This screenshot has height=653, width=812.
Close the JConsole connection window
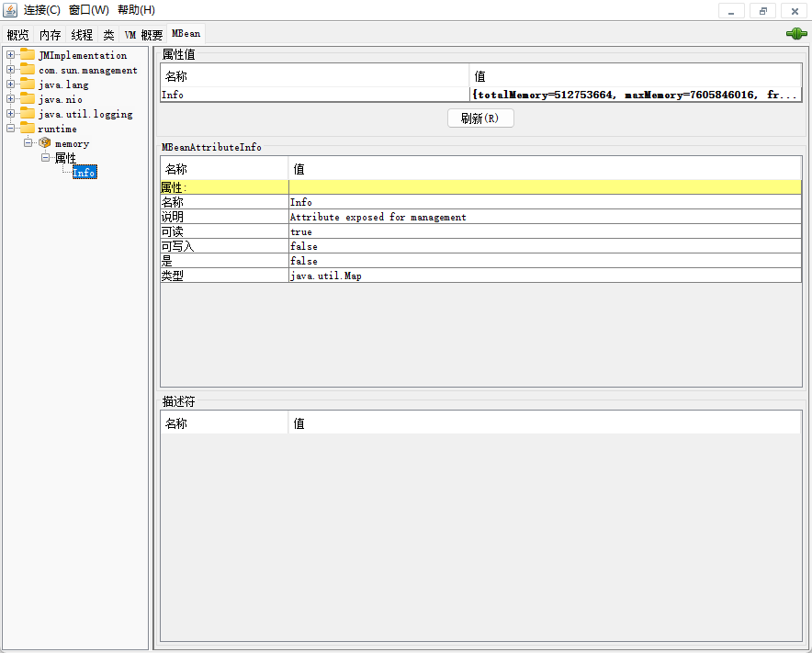[795, 10]
